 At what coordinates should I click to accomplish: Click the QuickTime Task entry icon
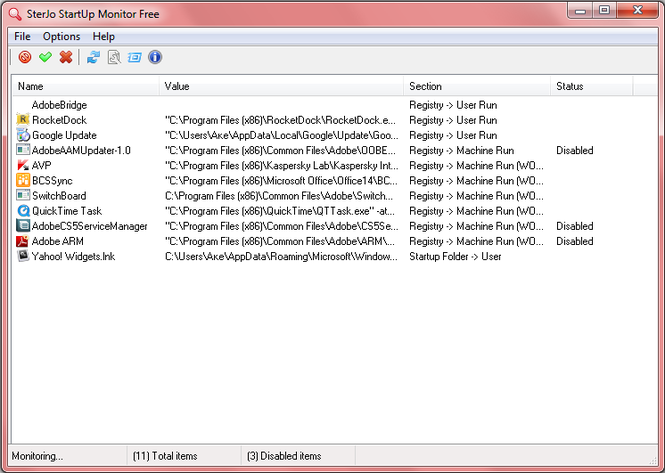23,211
